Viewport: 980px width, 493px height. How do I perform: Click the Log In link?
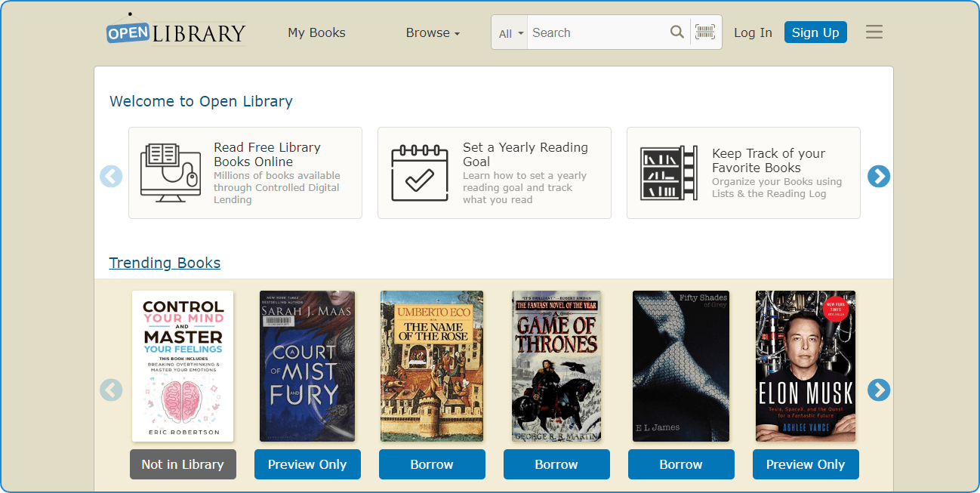(753, 32)
